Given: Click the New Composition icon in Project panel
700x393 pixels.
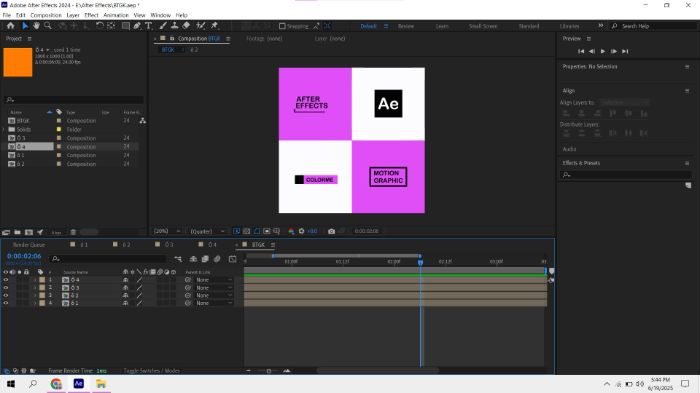Looking at the screenshot, I should [29, 232].
